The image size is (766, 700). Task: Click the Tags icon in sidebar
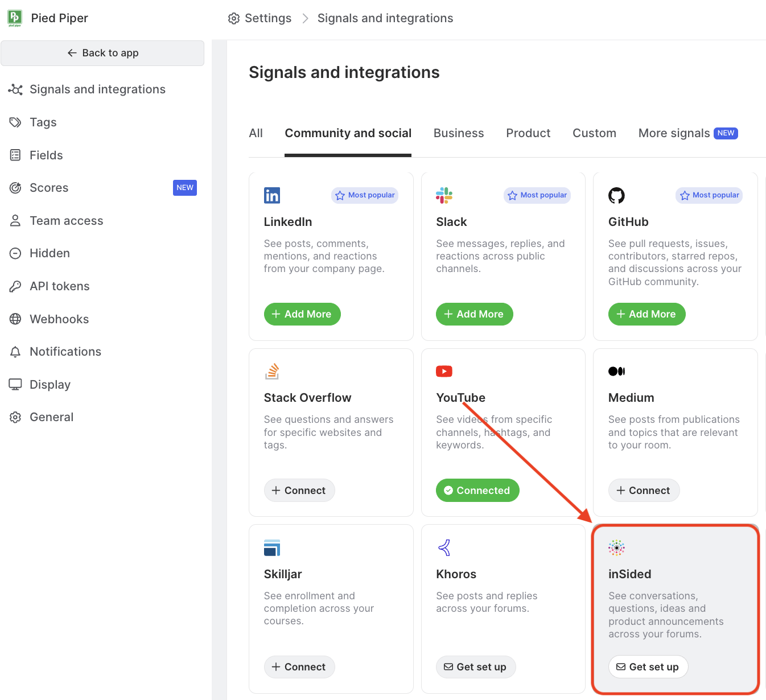(15, 122)
